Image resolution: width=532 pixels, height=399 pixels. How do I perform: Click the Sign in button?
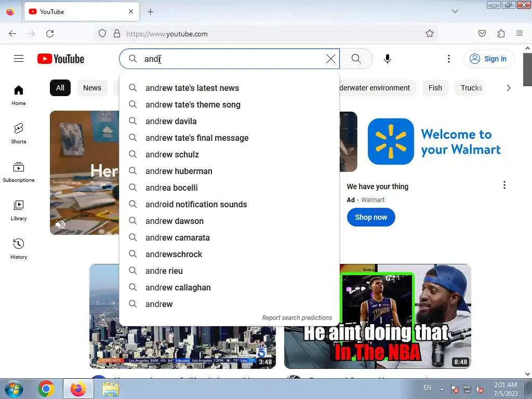[488, 59]
